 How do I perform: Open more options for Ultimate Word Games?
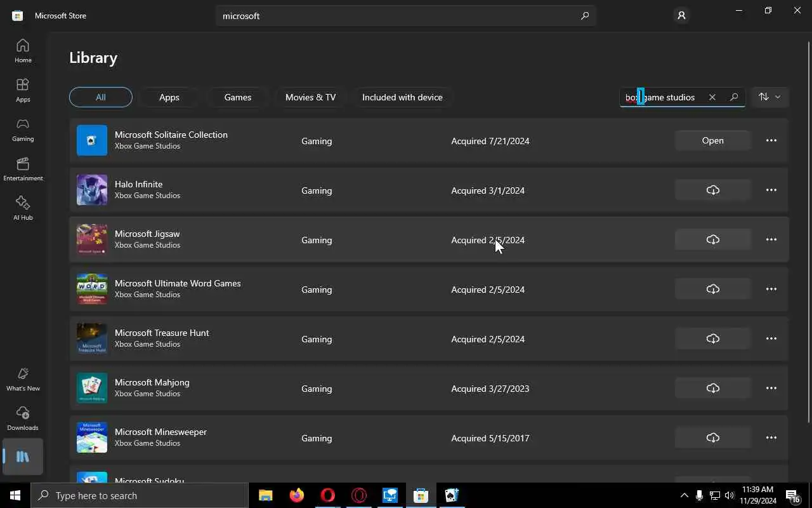(771, 289)
